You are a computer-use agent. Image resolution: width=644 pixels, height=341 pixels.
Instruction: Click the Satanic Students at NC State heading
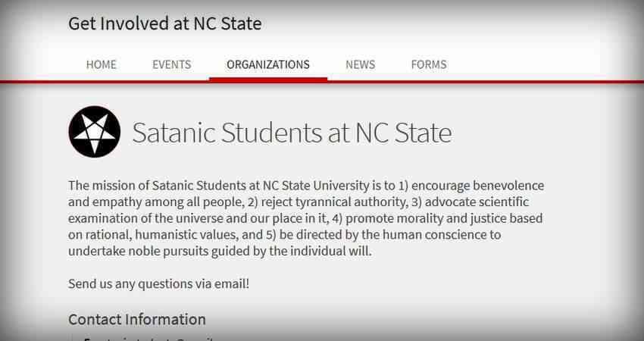[292, 133]
